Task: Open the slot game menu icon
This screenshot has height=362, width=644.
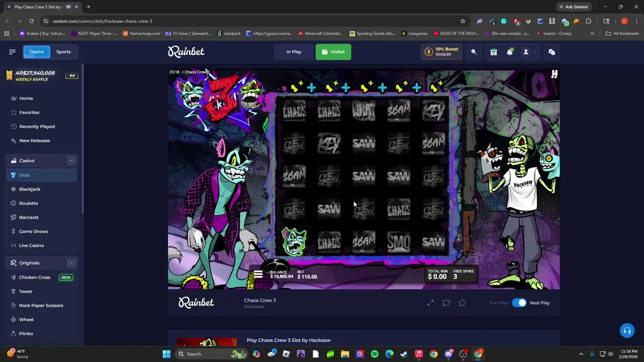Action: (258, 275)
